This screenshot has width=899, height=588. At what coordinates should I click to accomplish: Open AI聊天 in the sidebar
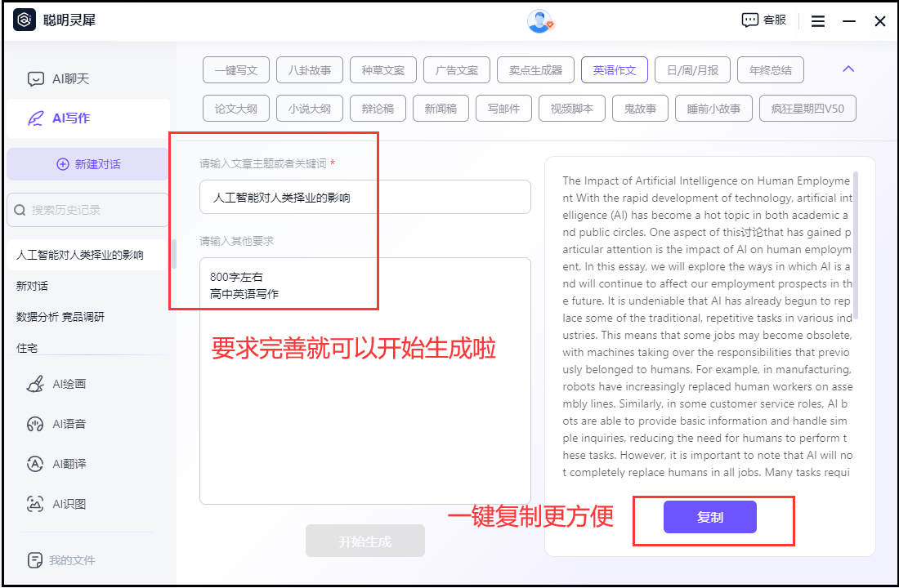coord(87,78)
